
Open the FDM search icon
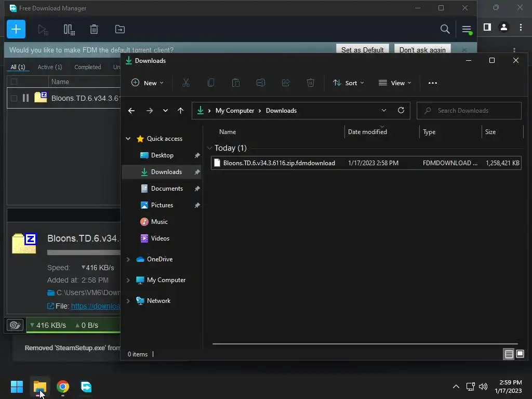point(445,29)
